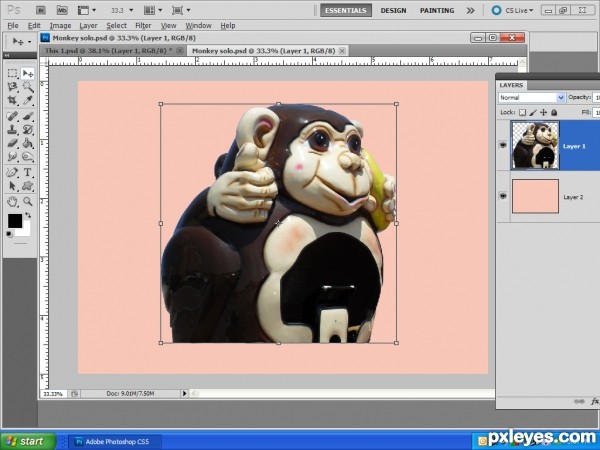Select the Paint Bucket tool
Viewport: 600px width, 450px height.
[28, 143]
